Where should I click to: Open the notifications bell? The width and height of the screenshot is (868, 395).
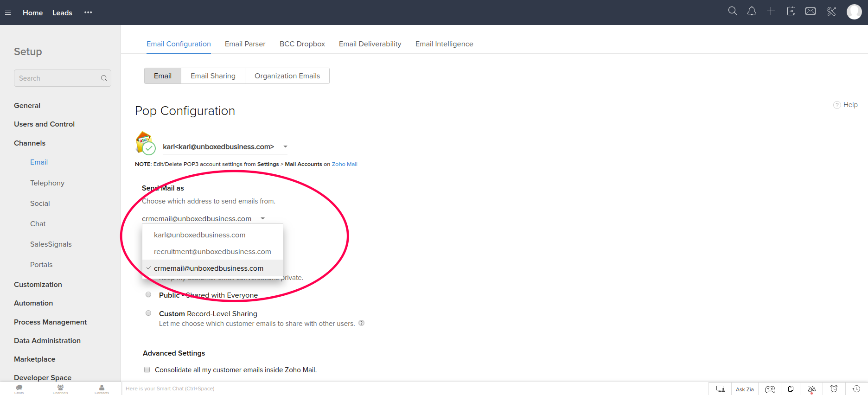pyautogui.click(x=752, y=11)
